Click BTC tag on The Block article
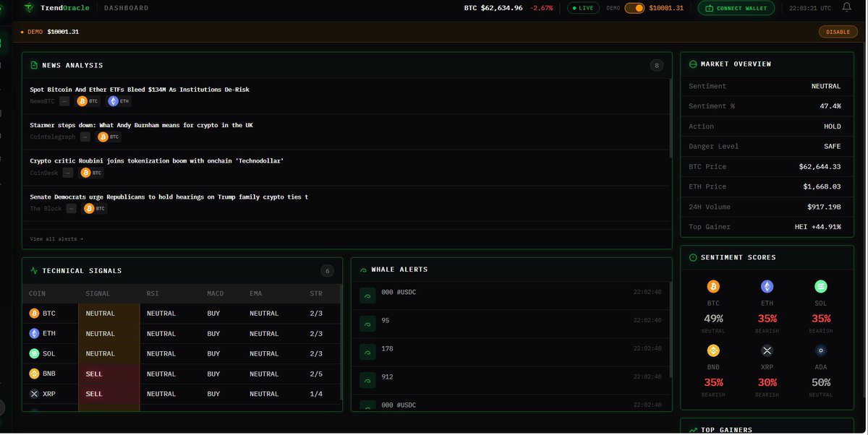The width and height of the screenshot is (868, 435). tap(95, 208)
